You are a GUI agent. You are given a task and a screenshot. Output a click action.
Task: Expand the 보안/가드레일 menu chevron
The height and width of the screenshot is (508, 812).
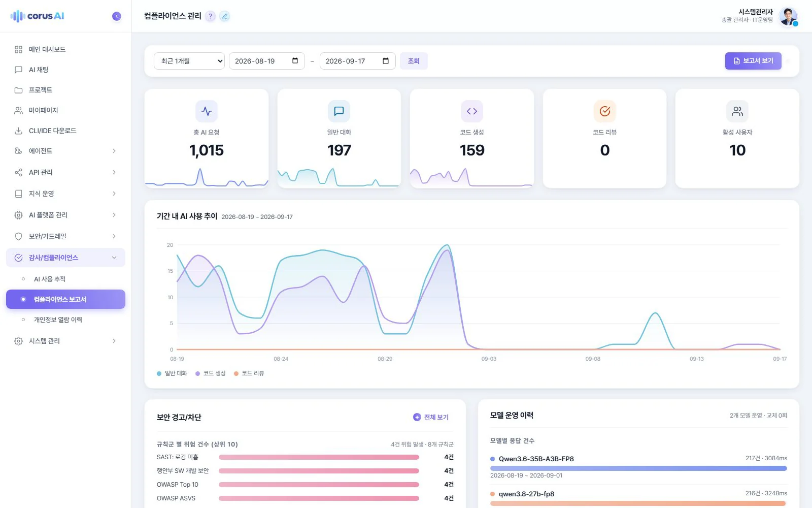click(114, 236)
